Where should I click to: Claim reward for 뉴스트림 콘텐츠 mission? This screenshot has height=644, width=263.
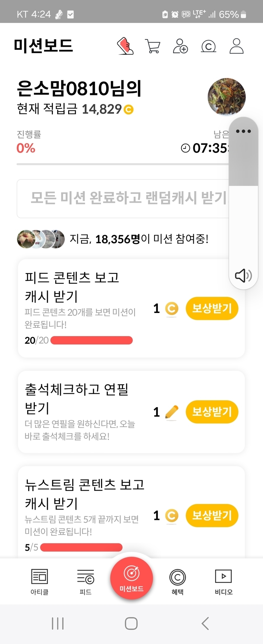coord(212,515)
